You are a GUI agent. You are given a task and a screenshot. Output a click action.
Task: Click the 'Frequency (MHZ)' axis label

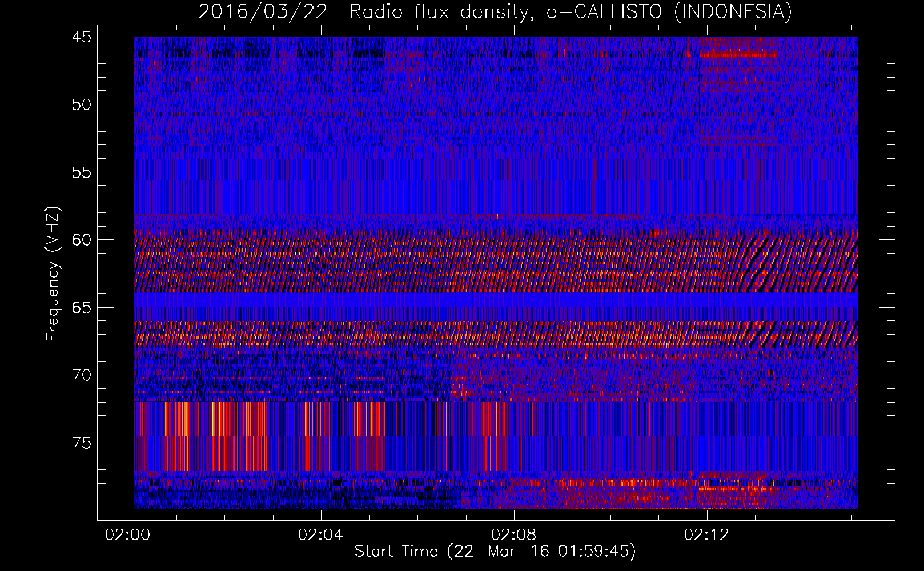53,274
